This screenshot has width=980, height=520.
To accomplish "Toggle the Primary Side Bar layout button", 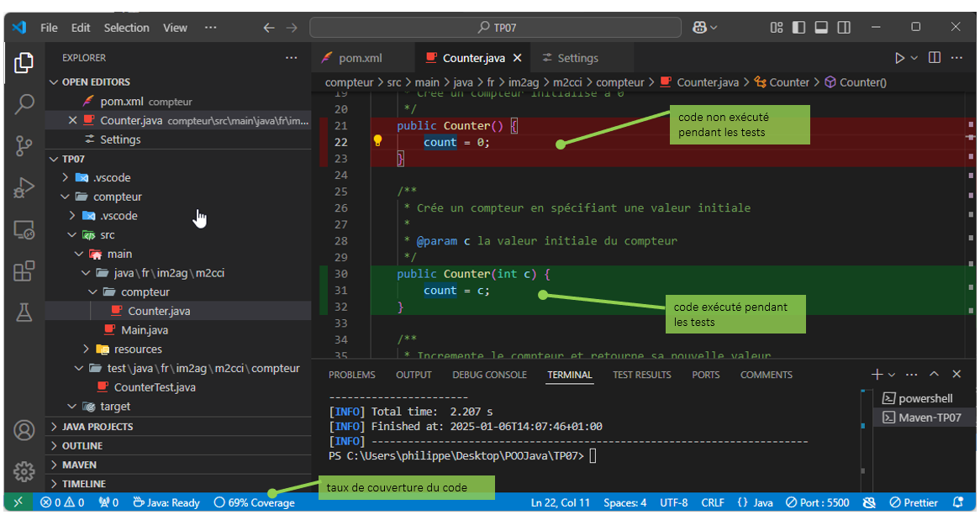I will 798,28.
